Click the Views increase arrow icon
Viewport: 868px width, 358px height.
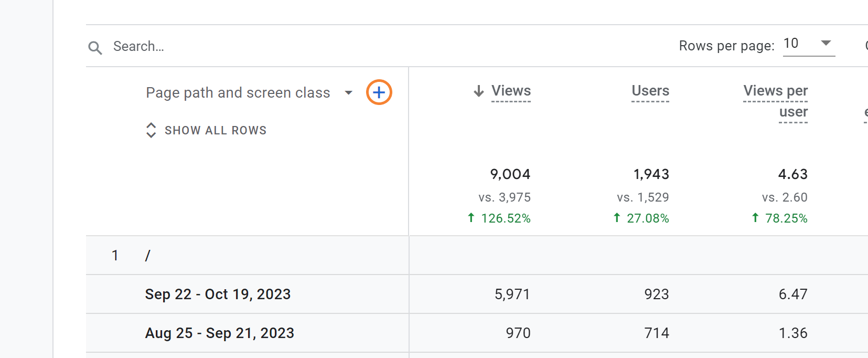[471, 218]
